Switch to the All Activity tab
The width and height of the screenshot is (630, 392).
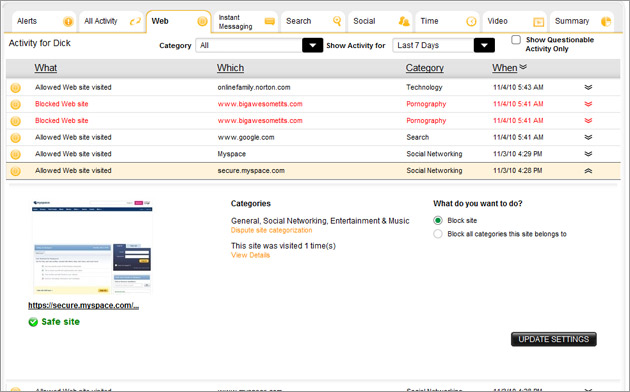click(110, 21)
